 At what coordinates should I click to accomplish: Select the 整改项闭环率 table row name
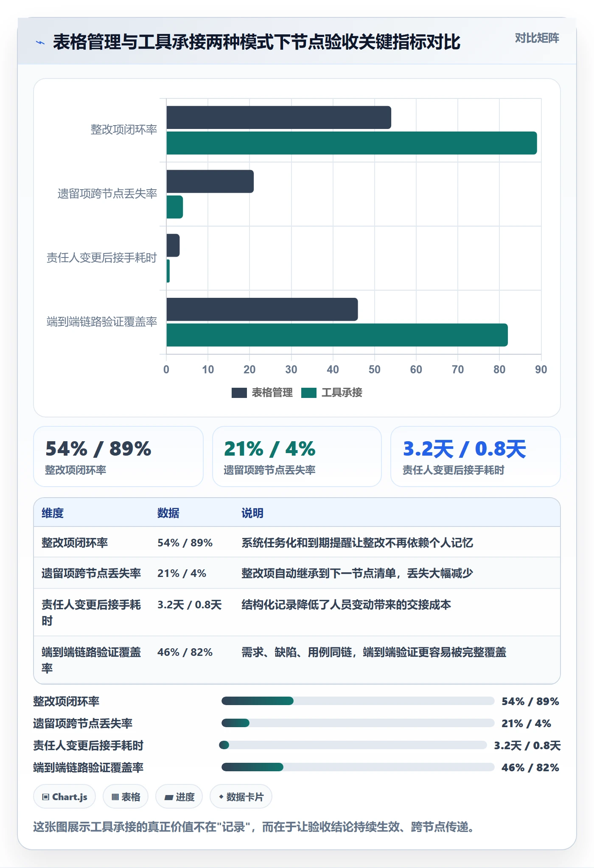(x=75, y=543)
